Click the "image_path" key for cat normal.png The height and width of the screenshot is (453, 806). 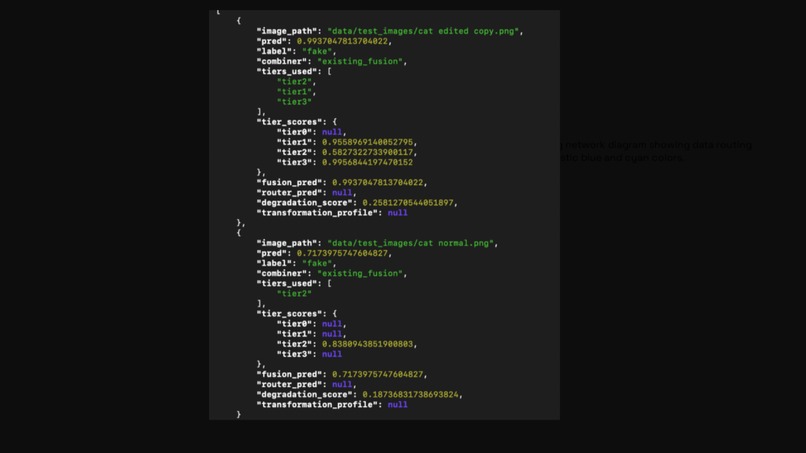pyautogui.click(x=287, y=243)
